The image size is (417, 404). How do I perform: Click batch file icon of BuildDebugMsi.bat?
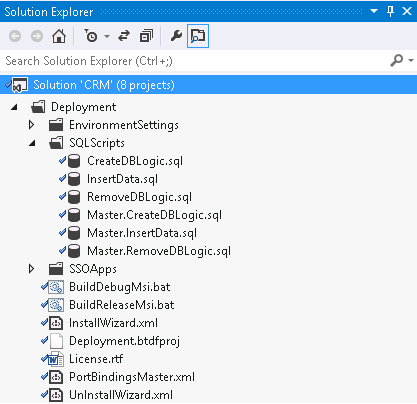(x=56, y=287)
